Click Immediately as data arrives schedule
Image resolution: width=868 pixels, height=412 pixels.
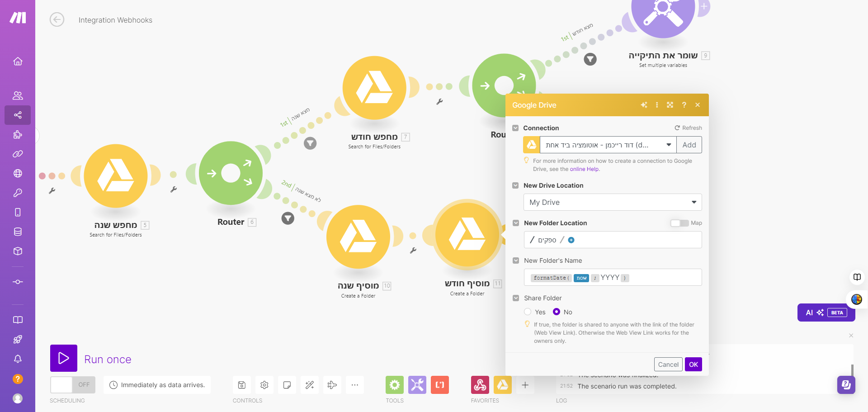tap(157, 385)
